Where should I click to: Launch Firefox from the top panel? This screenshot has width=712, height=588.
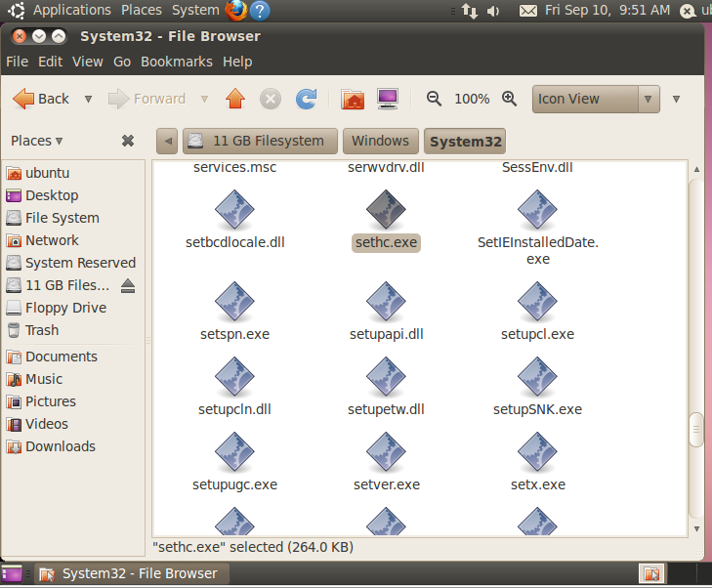(236, 11)
